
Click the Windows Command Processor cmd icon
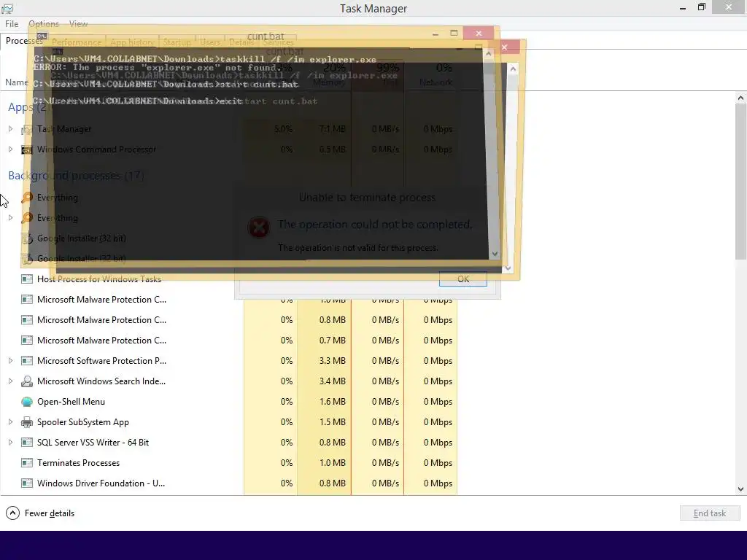pos(27,149)
